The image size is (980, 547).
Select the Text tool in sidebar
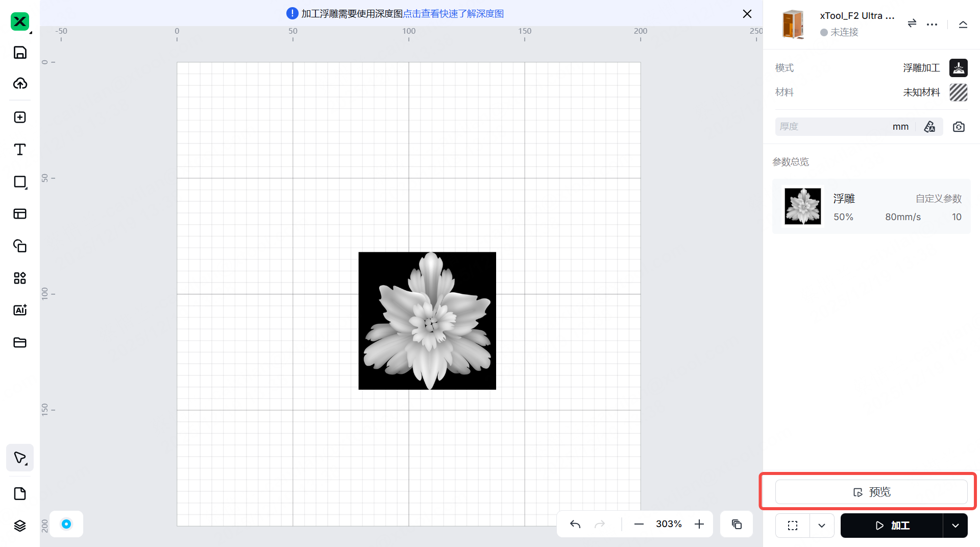20,150
